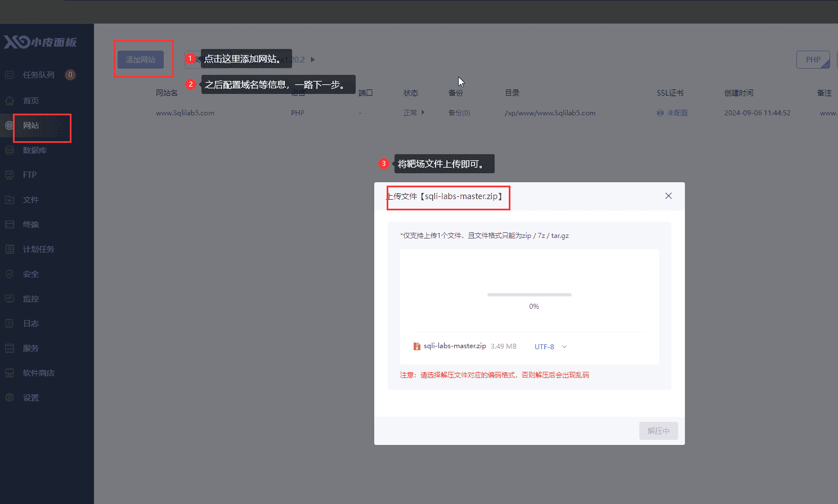Click the Add Website button
This screenshot has height=504, width=838.
pyautogui.click(x=141, y=60)
